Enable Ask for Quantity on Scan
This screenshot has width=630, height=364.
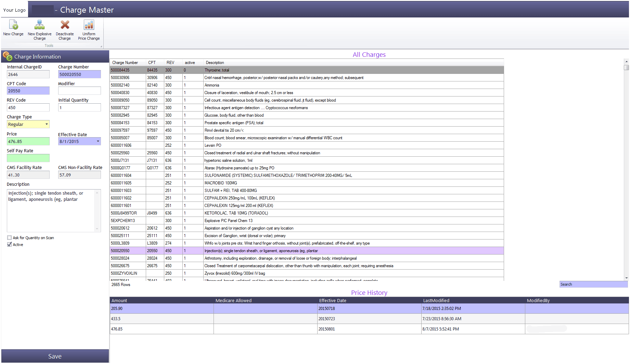(x=10, y=238)
